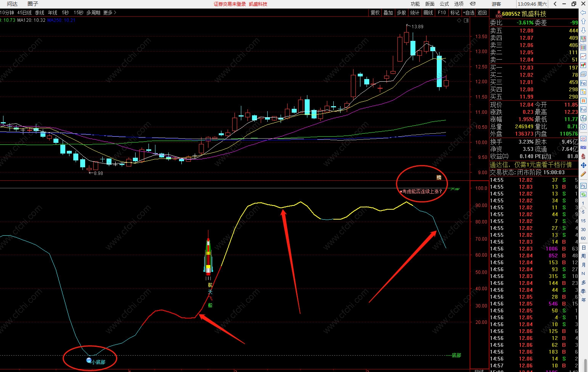Select the weekly '周' period in sidebar
The height and width of the screenshot is (372, 588).
583,256
